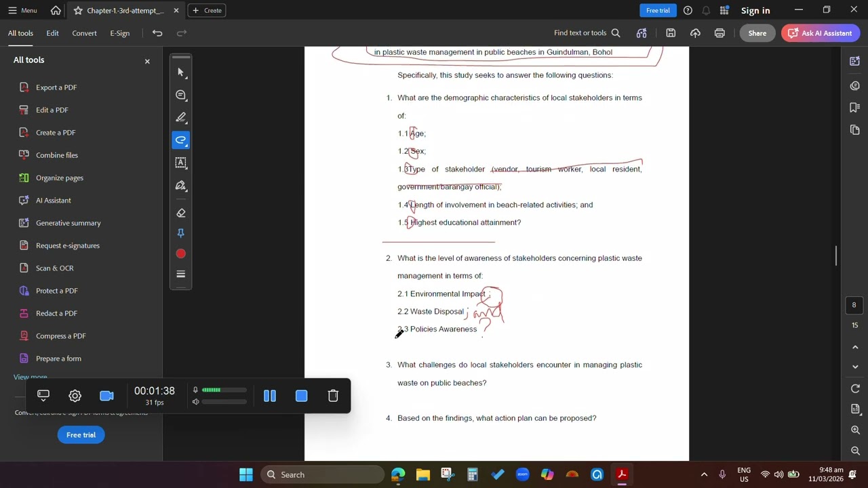Open the red color picker swatch

click(180, 253)
